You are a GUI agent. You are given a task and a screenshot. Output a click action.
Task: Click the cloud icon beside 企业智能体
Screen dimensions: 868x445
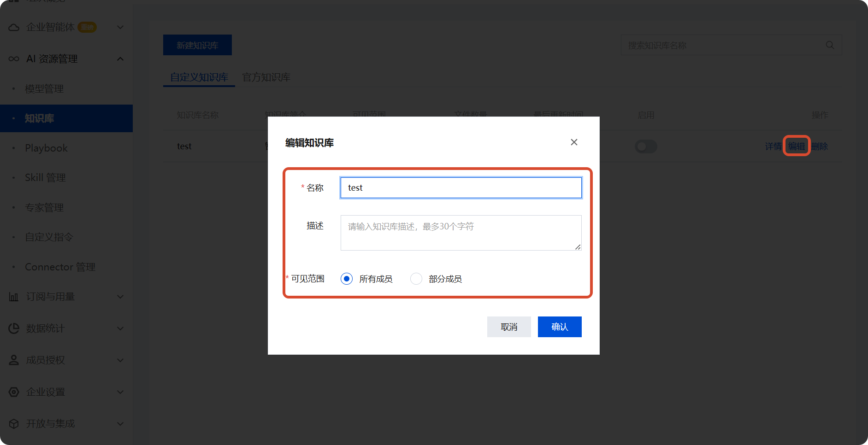click(x=14, y=27)
